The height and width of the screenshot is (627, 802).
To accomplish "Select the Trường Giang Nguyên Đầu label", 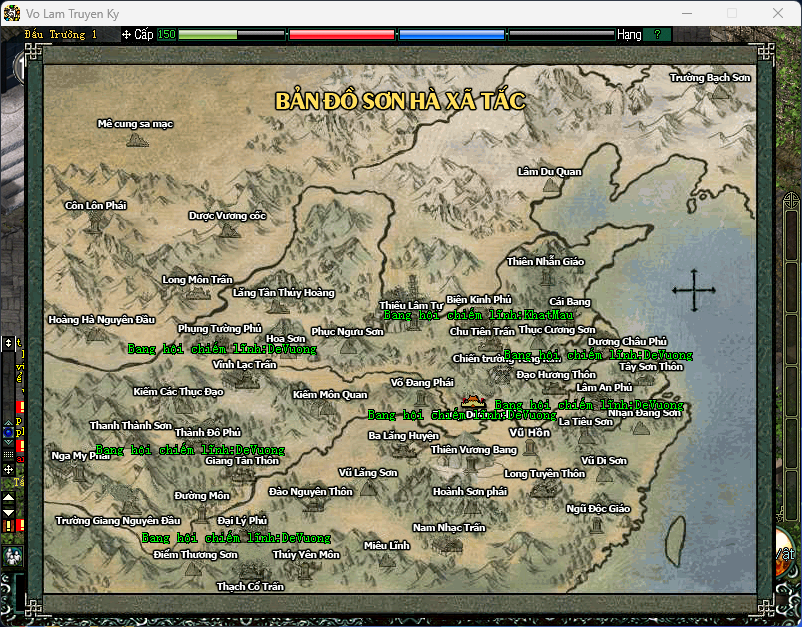I will click(118, 521).
